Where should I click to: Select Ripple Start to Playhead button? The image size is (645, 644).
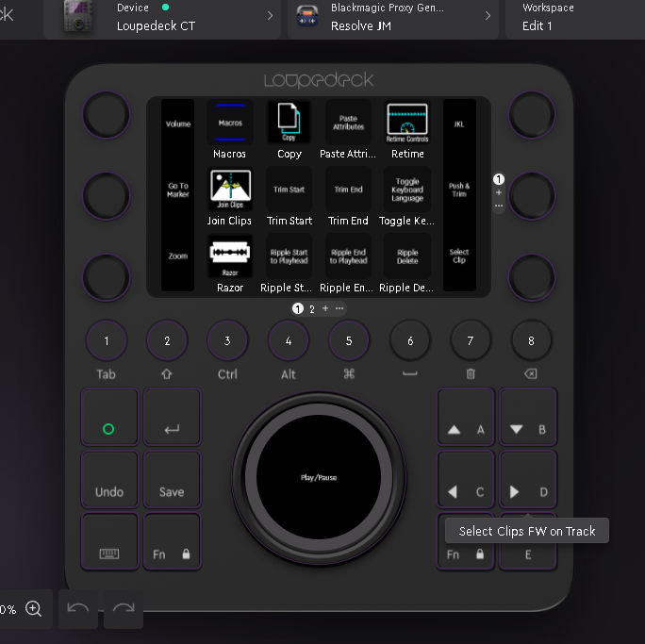(289, 256)
